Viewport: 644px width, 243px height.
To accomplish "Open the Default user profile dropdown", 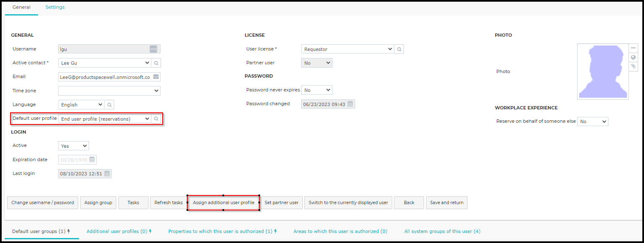I will tap(105, 119).
